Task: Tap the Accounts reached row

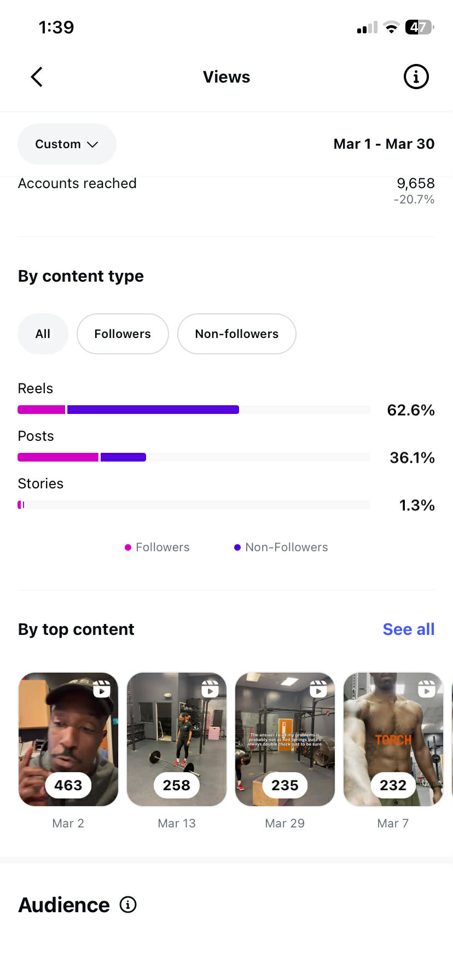Action: click(x=226, y=191)
